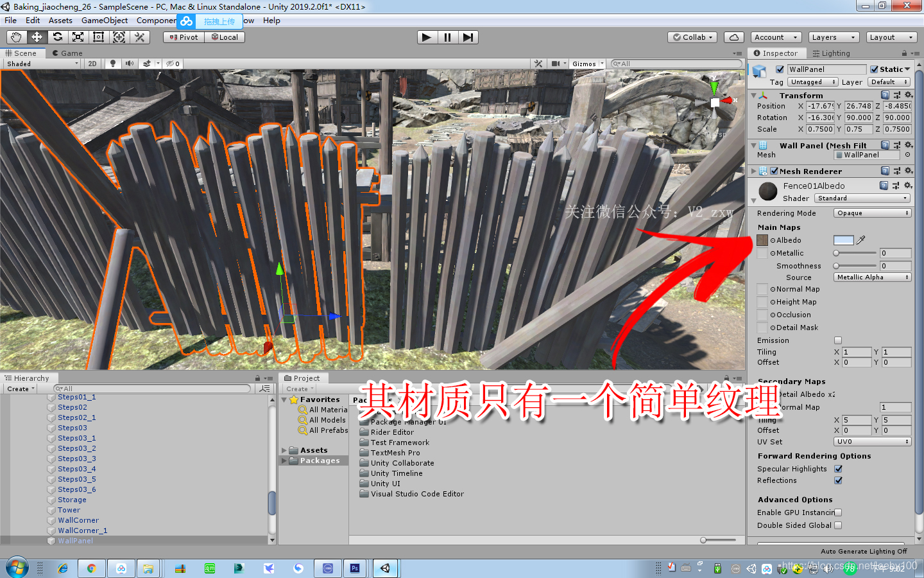Open the Metallic Alpha source dropdown
Screen dimensions: 924x578
(873, 277)
